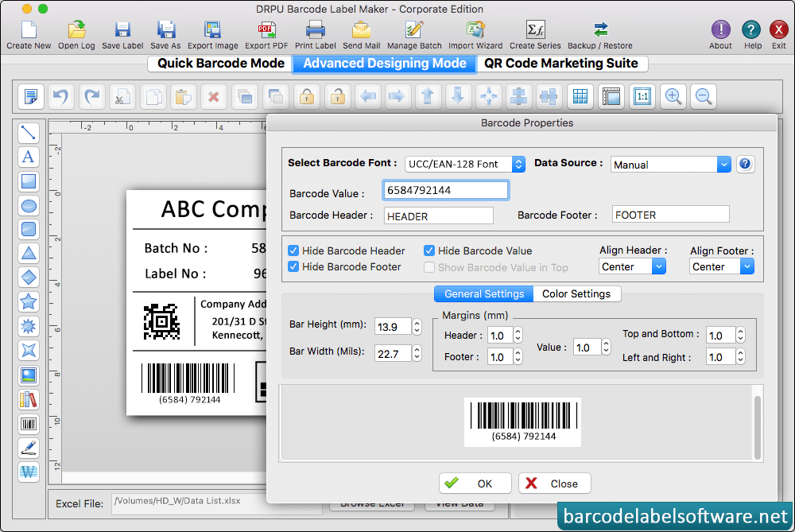Click the Redo arrow icon
The image size is (795, 532).
[91, 96]
